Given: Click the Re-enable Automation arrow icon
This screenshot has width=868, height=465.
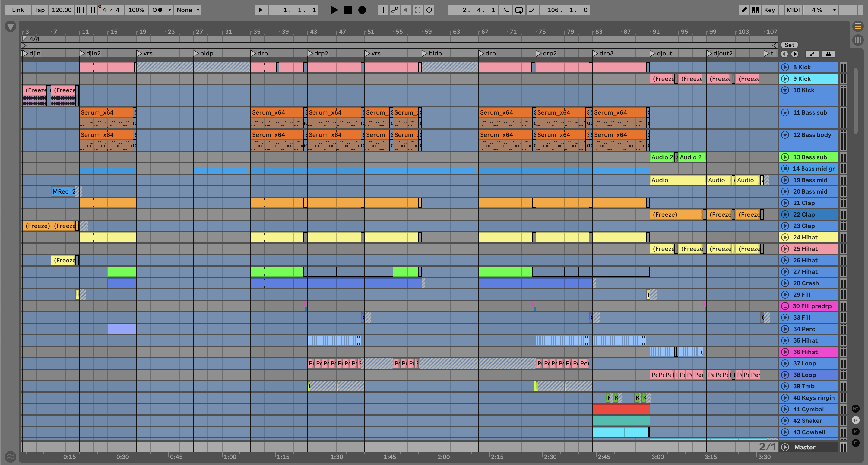Looking at the screenshot, I should coord(406,10).
